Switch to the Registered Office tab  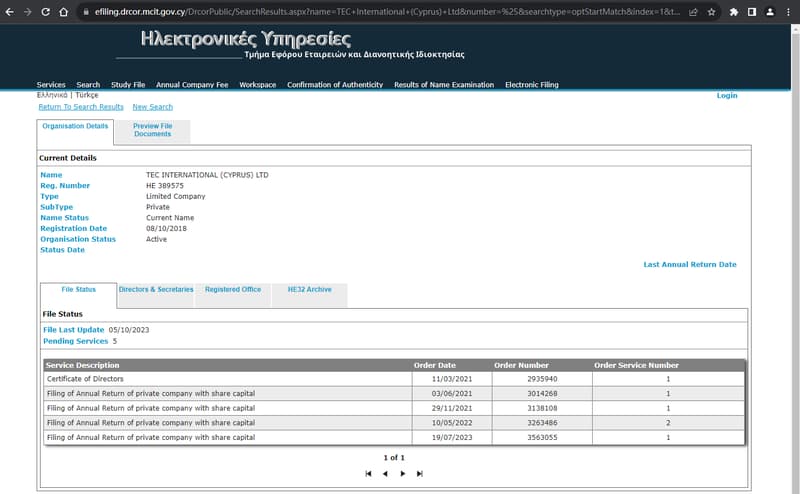[233, 290]
